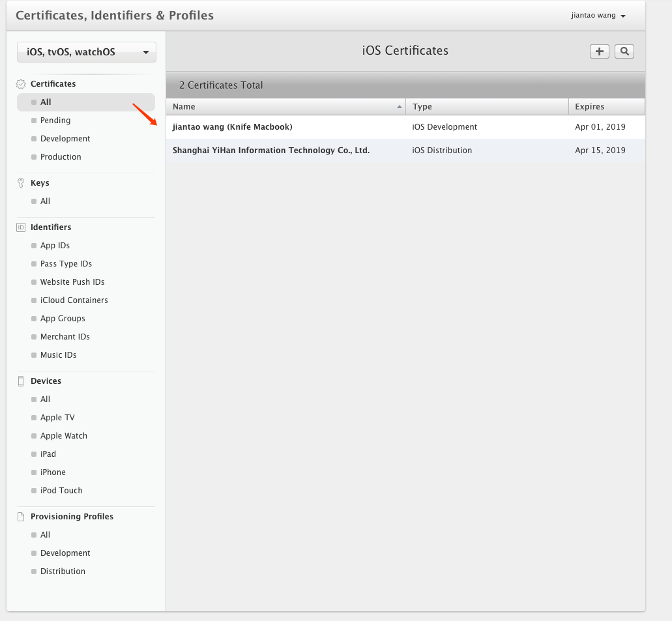672x621 pixels.
Task: Sort certificates by Name column arrow
Action: 399,107
